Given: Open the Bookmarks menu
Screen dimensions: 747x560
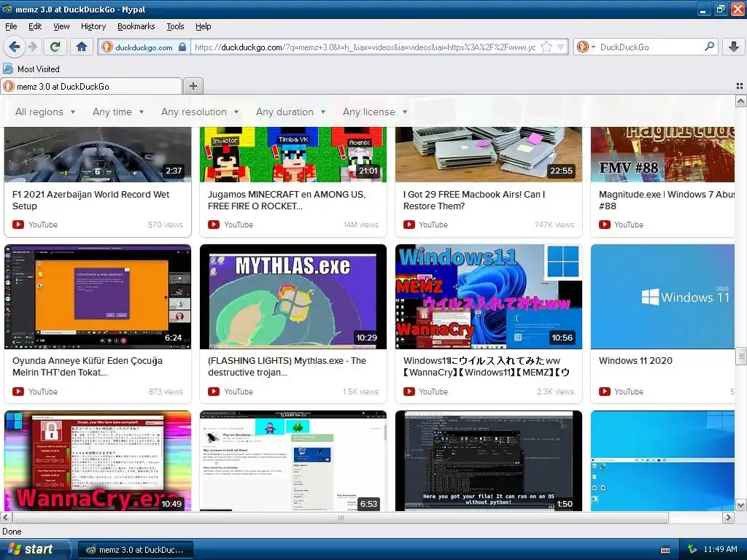Looking at the screenshot, I should [136, 26].
